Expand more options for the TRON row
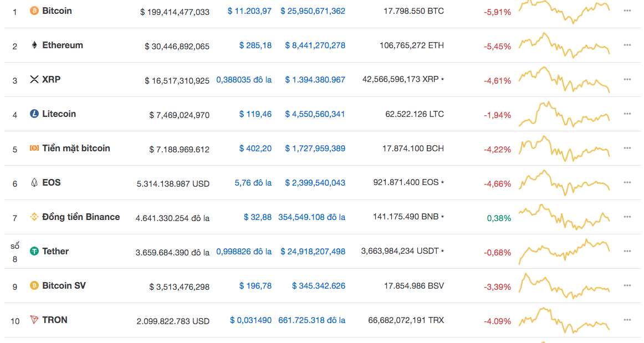Viewport: 644px width, 343px height. click(627, 320)
